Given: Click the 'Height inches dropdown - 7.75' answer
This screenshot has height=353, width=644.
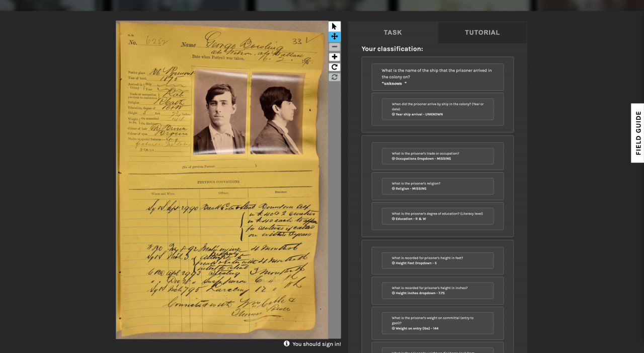Looking at the screenshot, I should 418,293.
